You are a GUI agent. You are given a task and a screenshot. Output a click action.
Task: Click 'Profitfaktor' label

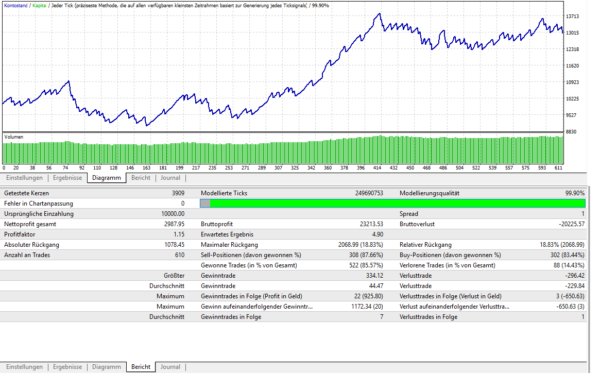coord(20,234)
